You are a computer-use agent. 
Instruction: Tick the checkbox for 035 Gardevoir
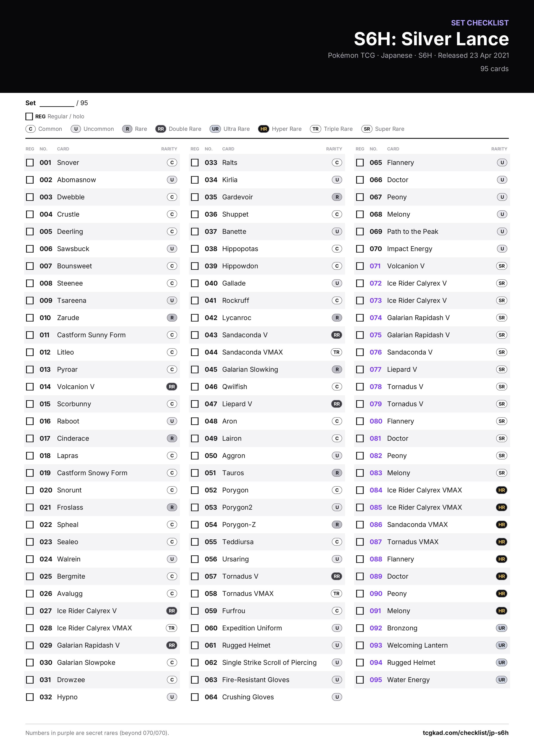coord(195,197)
